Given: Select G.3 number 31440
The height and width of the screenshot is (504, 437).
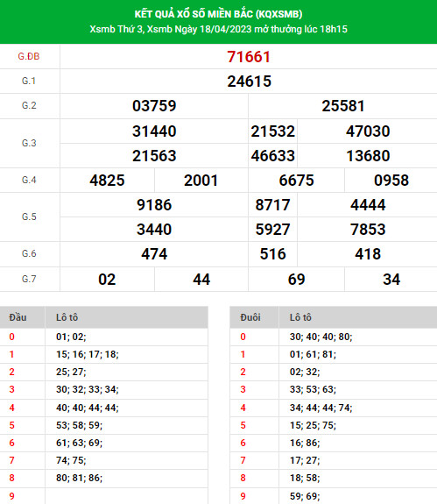Looking at the screenshot, I should pos(154,131).
